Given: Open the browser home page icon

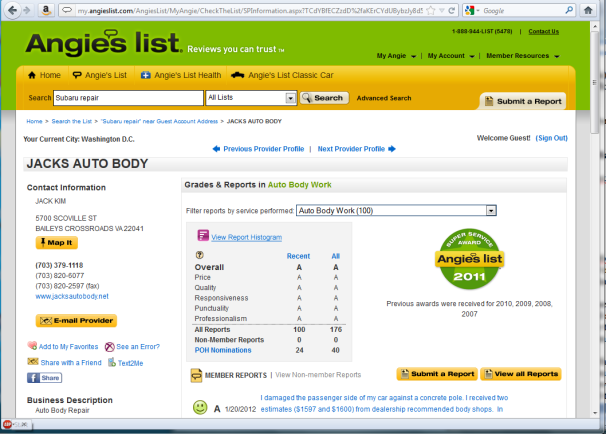Looking at the screenshot, I should click(588, 10).
